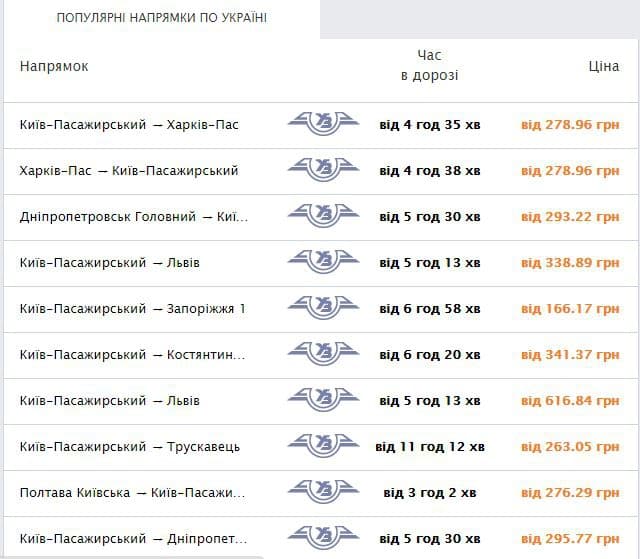Click railway logo in Полтава Київська row

pyautogui.click(x=323, y=493)
